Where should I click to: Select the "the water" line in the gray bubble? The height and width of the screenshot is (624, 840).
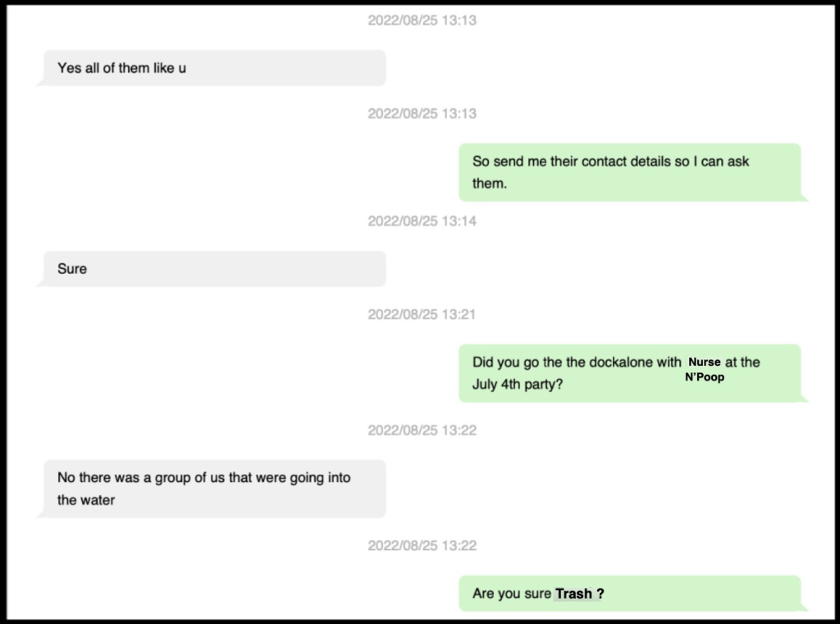coord(86,499)
